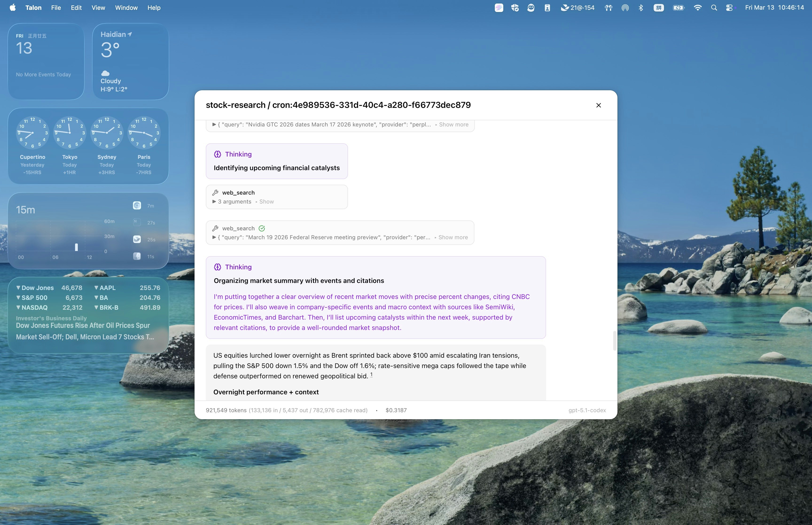Click the Wi-Fi status icon
The image size is (812, 525).
(698, 8)
